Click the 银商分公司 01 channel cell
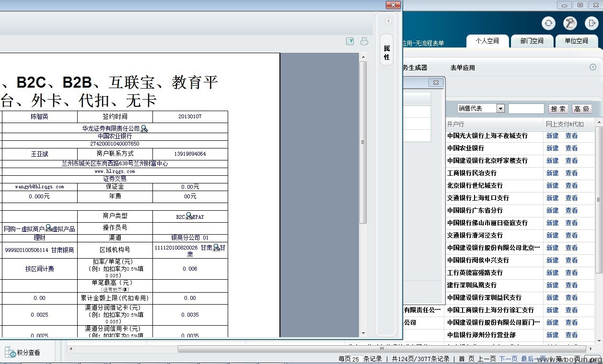Image resolution: width=603 pixels, height=364 pixels. (190, 238)
